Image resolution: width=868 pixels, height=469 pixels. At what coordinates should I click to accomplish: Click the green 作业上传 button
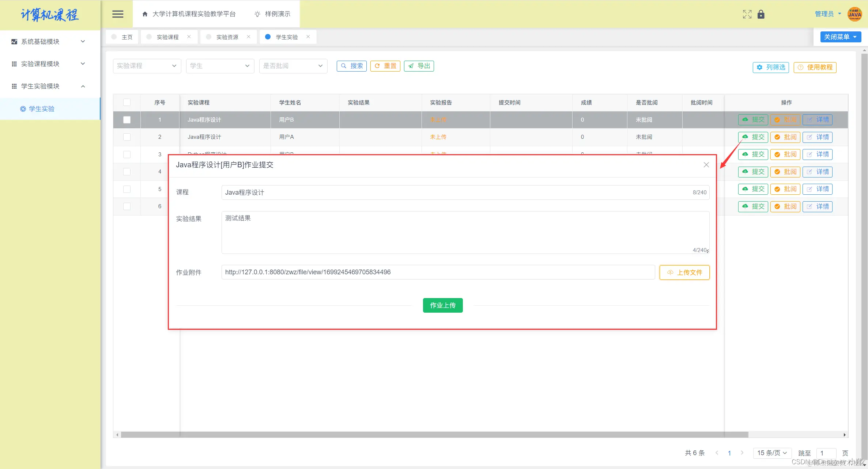coord(442,305)
